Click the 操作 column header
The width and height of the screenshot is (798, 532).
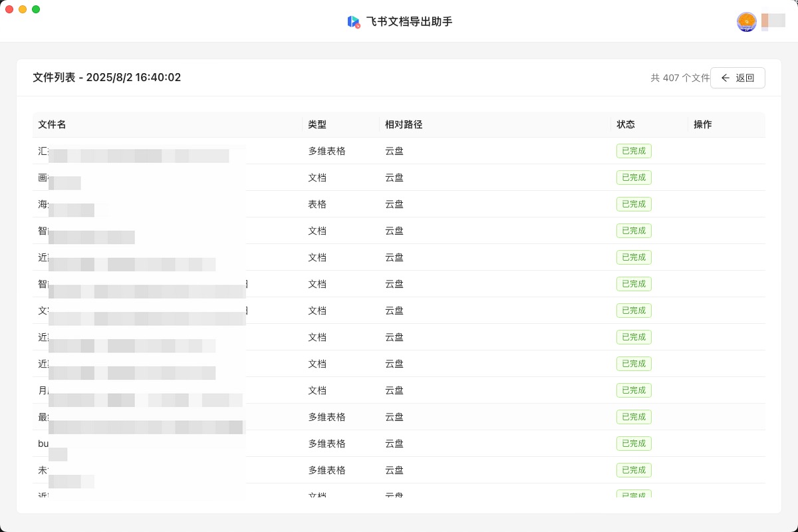[x=703, y=124]
